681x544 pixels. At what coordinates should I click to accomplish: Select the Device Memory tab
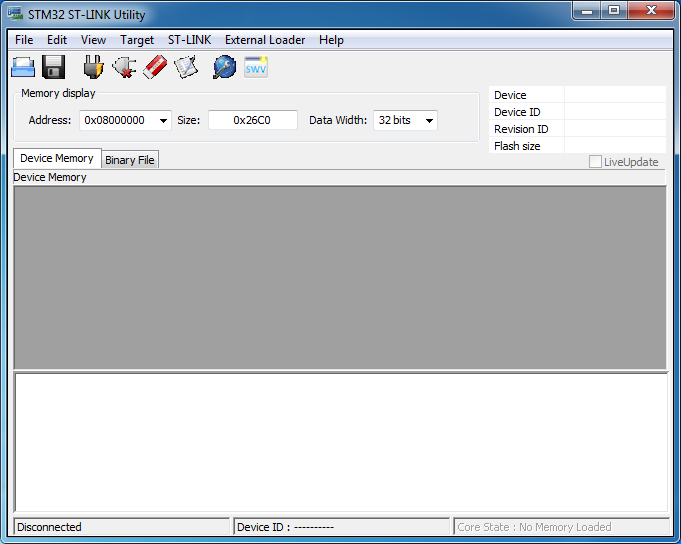pos(57,158)
